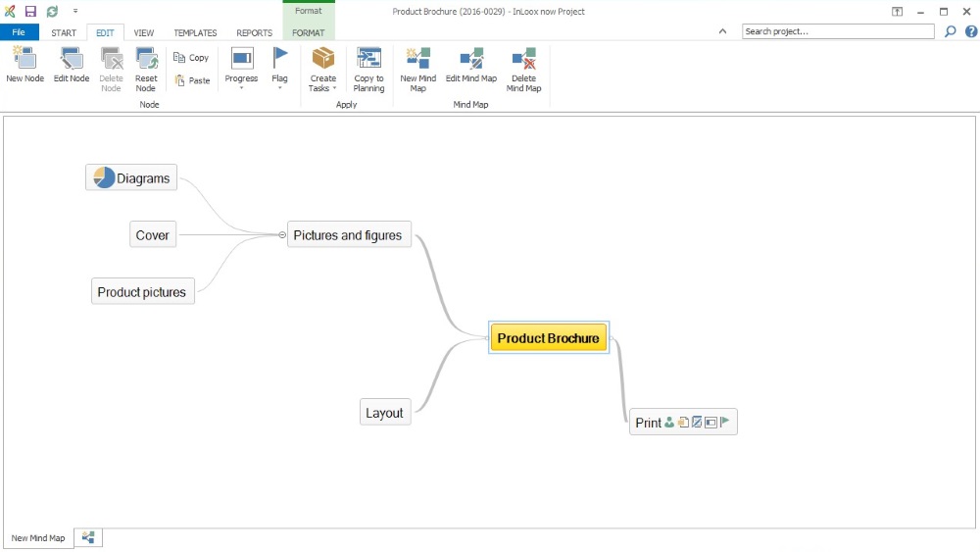Switch to the VIEW ribbon tab
Viewport: 980px width, 552px height.
[144, 32]
